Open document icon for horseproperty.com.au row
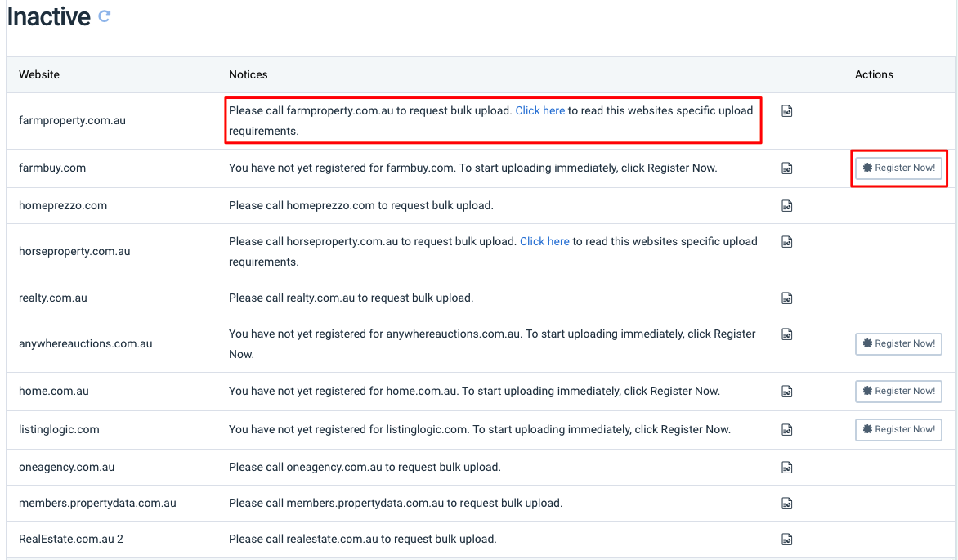The width and height of the screenshot is (958, 560). (787, 242)
